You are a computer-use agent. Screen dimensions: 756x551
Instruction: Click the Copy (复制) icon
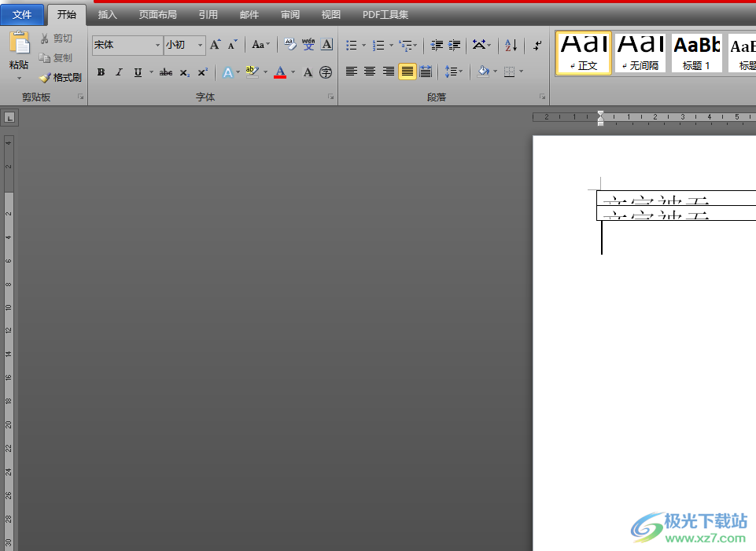click(44, 58)
